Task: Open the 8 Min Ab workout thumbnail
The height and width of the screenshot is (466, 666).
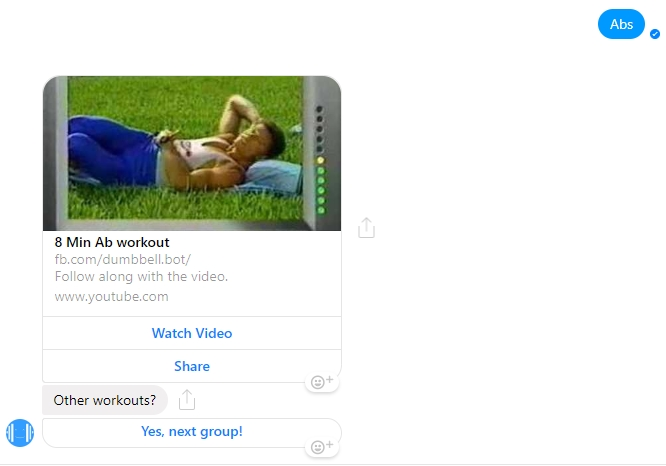Action: [x=192, y=153]
